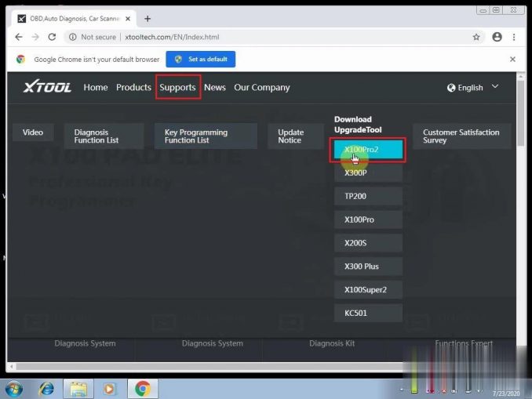Viewport: 532px width, 399px height.
Task: Click the browser forward arrow
Action: tap(35, 37)
